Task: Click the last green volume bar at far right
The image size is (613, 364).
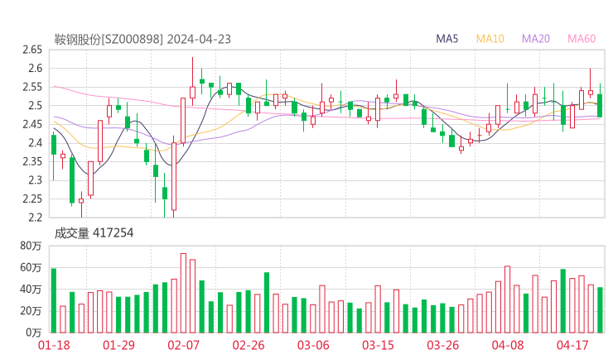Action: click(x=600, y=310)
